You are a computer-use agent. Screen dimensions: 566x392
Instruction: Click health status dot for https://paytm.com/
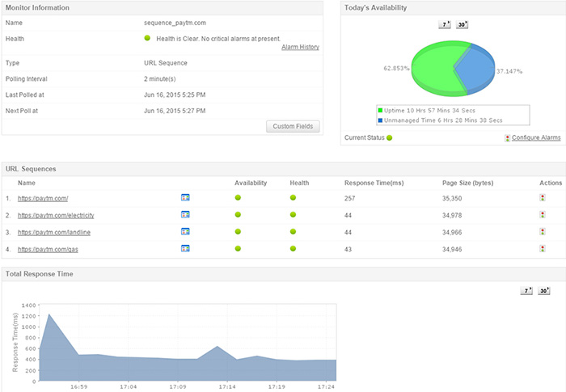(x=293, y=197)
